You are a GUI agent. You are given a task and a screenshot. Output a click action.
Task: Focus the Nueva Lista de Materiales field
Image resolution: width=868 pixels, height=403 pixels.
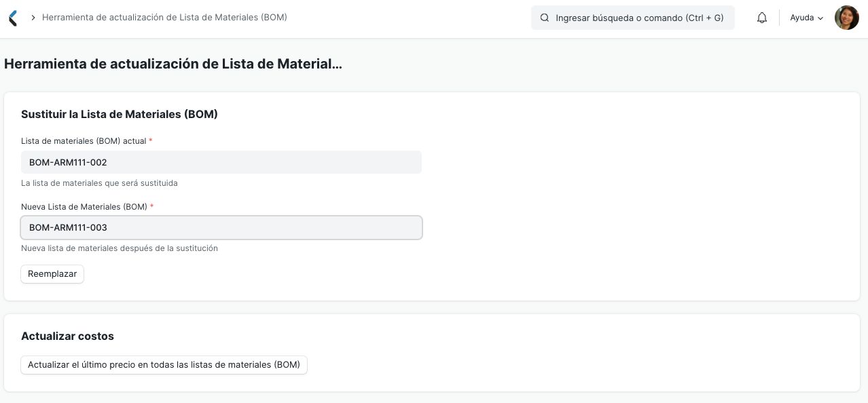pyautogui.click(x=221, y=227)
